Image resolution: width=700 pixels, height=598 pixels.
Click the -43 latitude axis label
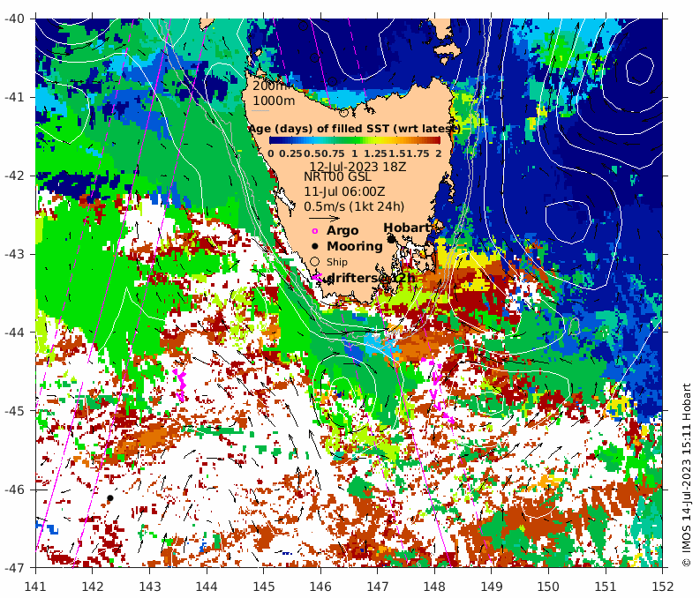14,254
